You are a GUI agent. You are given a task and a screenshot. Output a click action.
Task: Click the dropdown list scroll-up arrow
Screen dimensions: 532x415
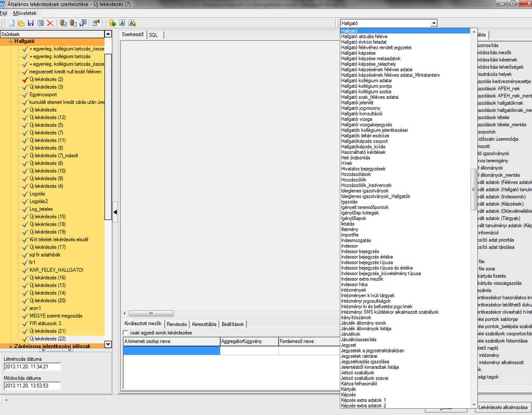(474, 31)
